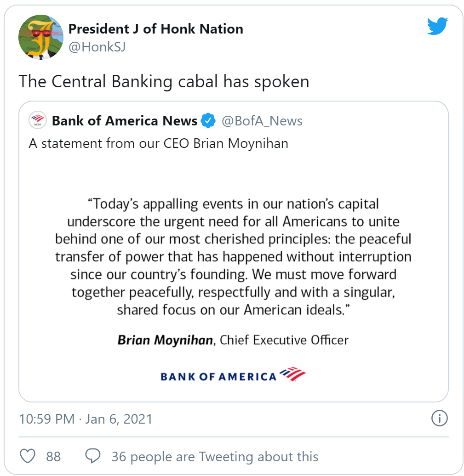This screenshot has width=464, height=476.
Task: Click the blue verified badge
Action: coord(208,121)
